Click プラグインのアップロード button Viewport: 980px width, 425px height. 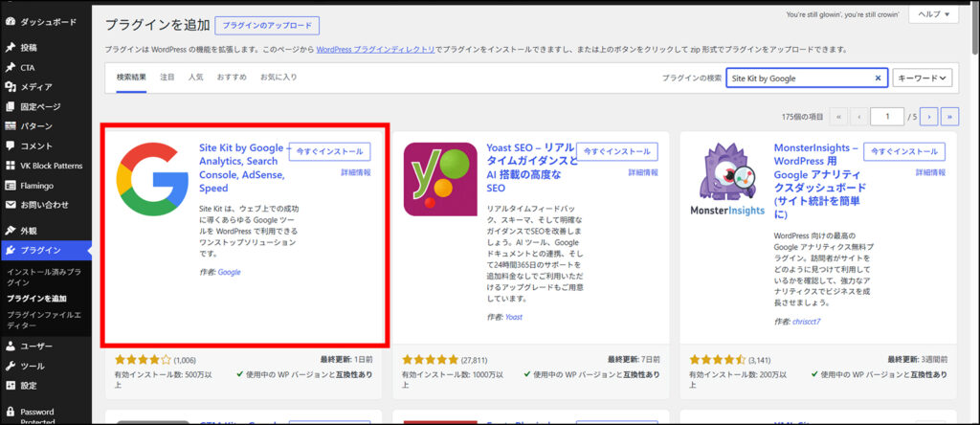click(267, 26)
